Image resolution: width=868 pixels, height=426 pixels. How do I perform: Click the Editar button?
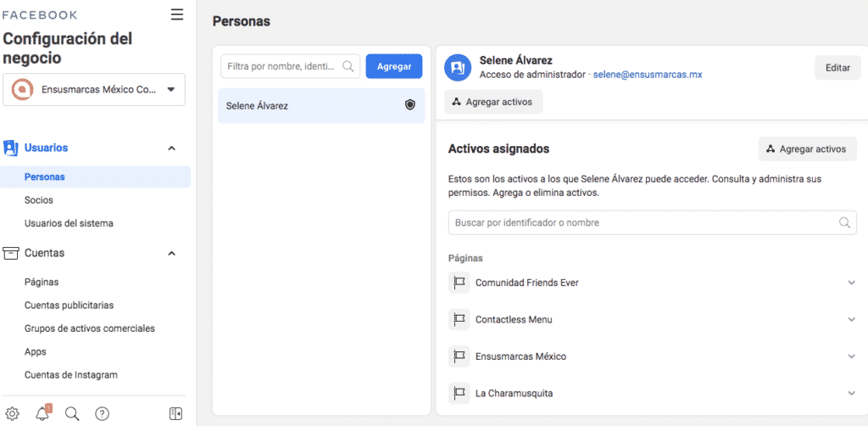click(837, 68)
